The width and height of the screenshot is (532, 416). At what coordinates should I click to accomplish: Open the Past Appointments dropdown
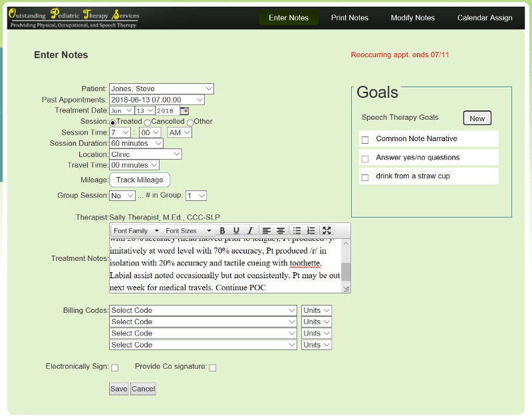click(157, 100)
